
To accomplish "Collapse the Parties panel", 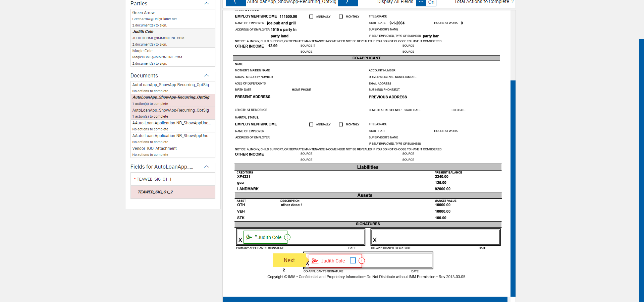I will coord(207,3).
